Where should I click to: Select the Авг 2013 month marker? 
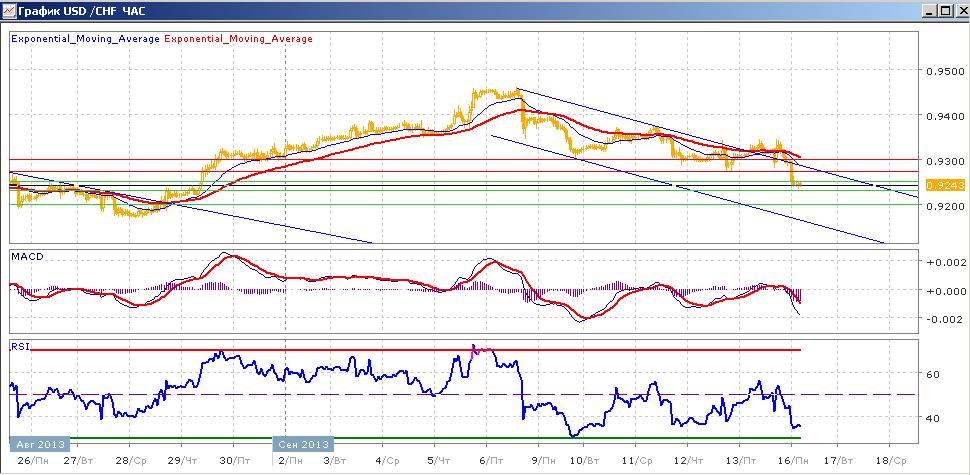[x=40, y=443]
